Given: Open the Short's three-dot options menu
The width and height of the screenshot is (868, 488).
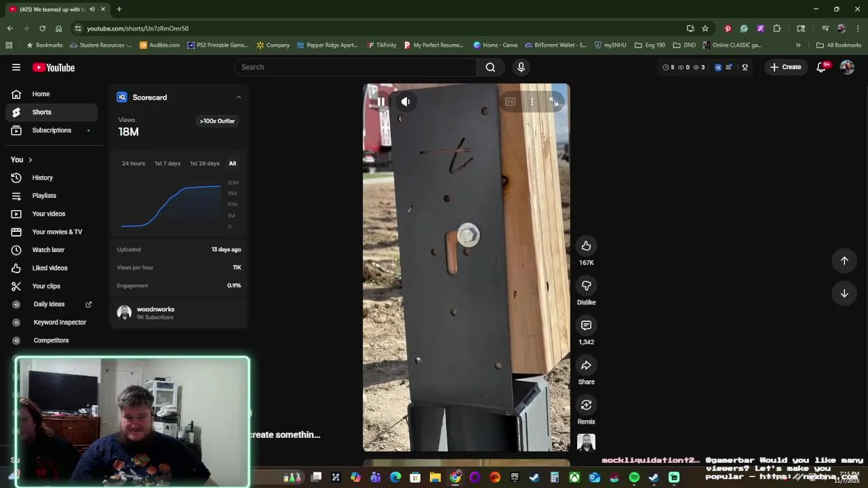Looking at the screenshot, I should coord(532,102).
